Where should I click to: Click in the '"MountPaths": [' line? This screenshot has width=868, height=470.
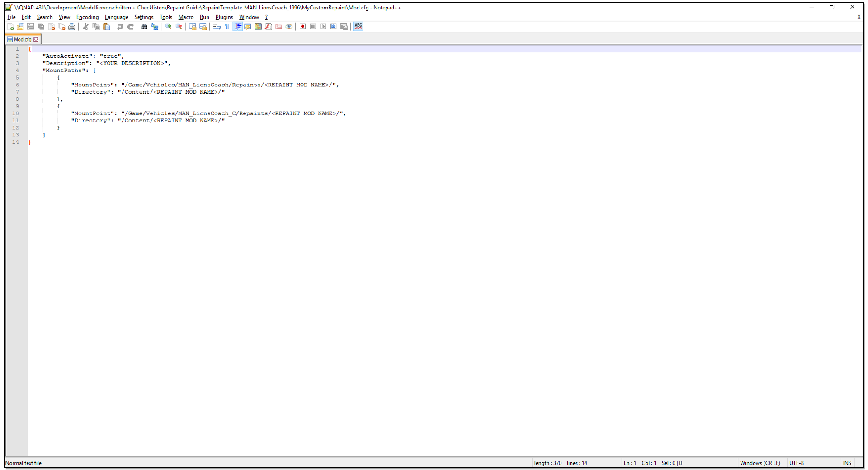point(69,70)
